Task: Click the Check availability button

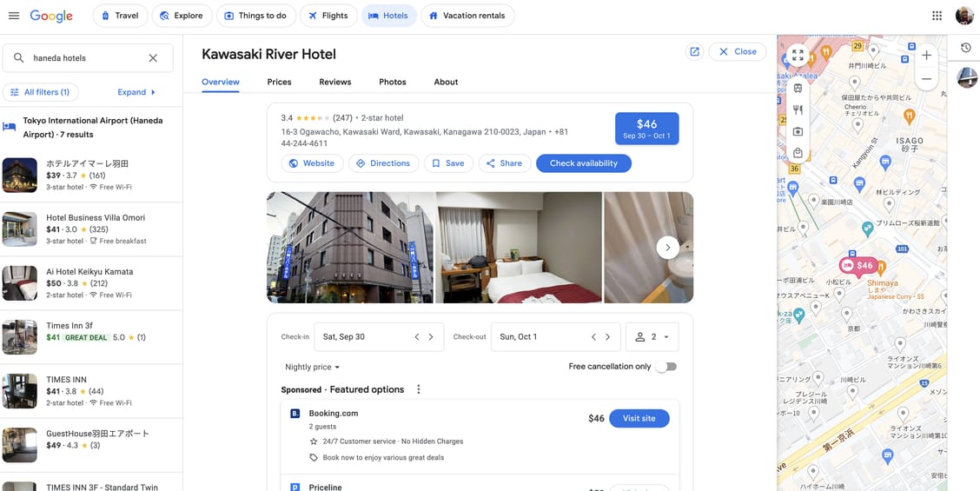Action: tap(583, 163)
